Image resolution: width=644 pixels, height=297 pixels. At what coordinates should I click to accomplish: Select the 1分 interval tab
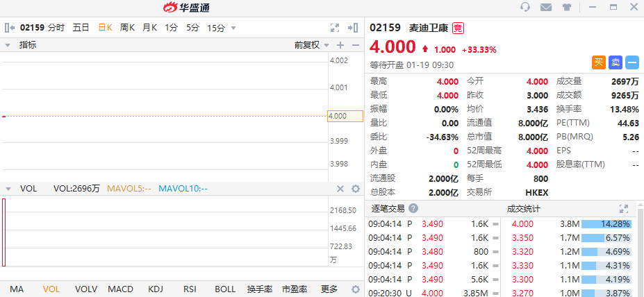pos(172,28)
